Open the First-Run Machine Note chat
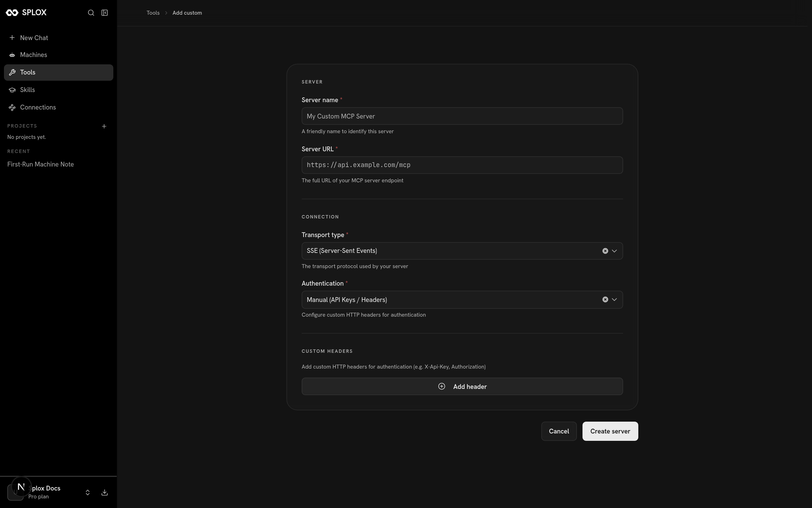Image resolution: width=812 pixels, height=508 pixels. pyautogui.click(x=41, y=164)
